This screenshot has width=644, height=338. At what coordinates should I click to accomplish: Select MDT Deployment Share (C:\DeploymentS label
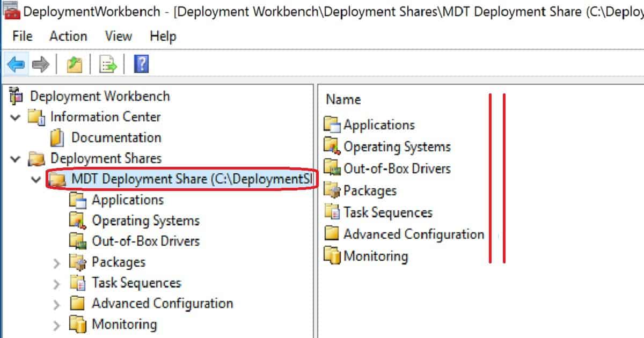click(192, 180)
